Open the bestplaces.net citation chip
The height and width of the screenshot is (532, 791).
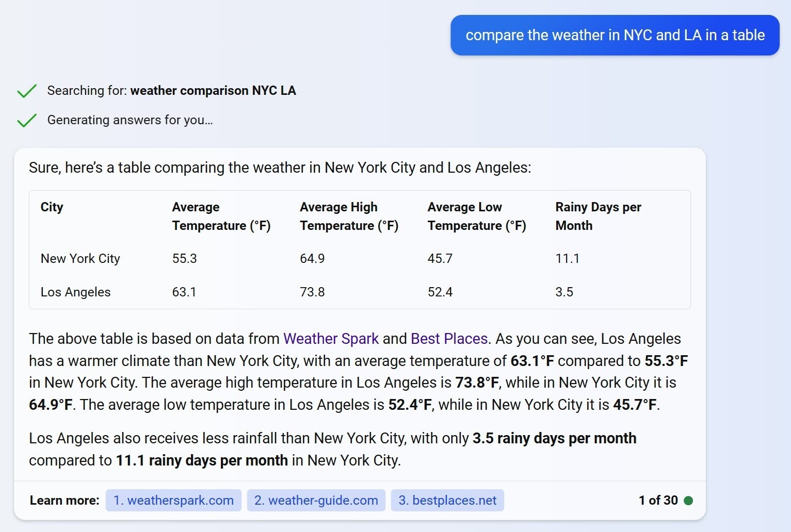447,500
